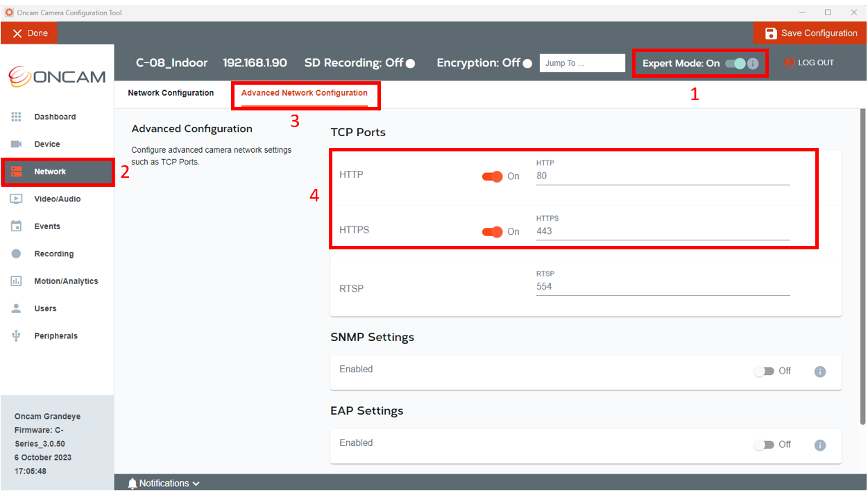Maximize the configuration tool window
Image resolution: width=868 pixels, height=491 pixels.
tap(828, 13)
